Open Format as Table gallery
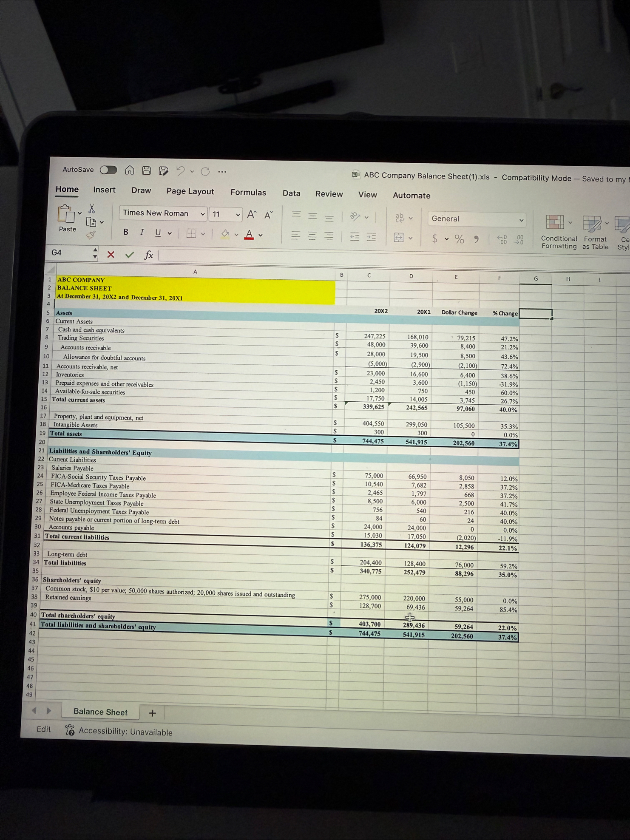 tap(595, 233)
